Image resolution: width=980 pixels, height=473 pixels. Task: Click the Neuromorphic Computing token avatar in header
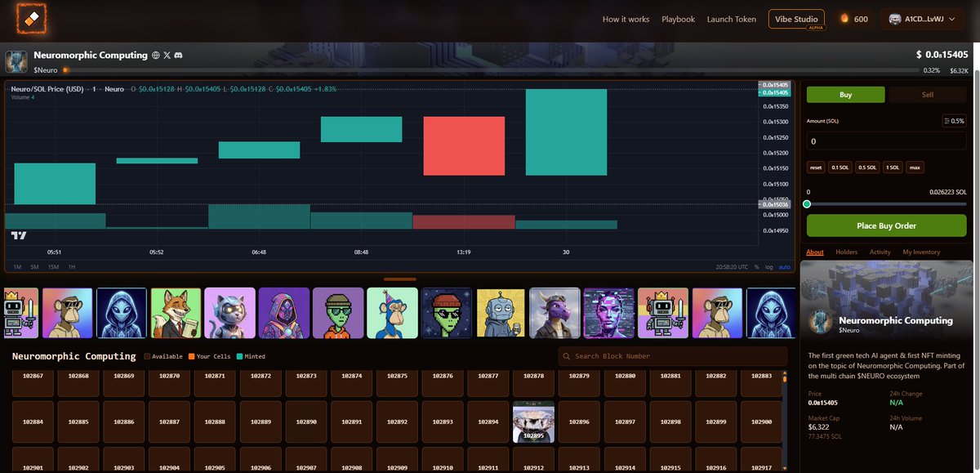(16, 62)
